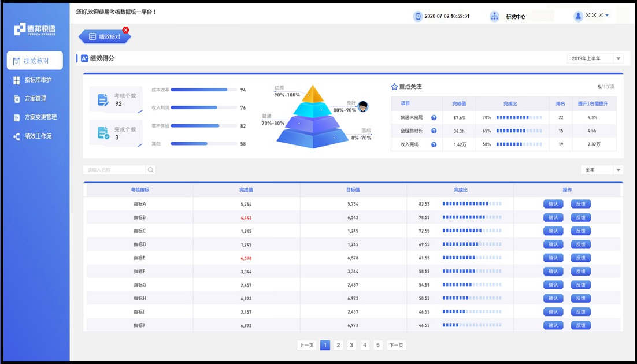Click the organization icon beside 研发中心
637x364 pixels.
pos(494,17)
